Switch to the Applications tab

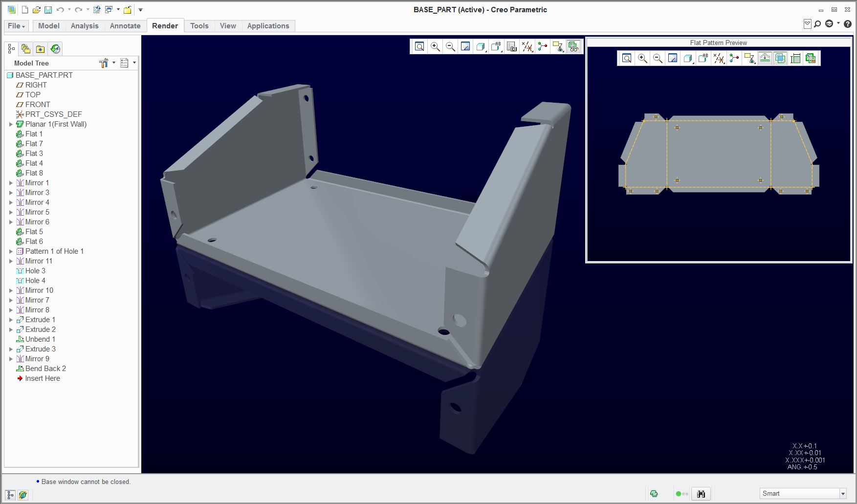click(268, 26)
